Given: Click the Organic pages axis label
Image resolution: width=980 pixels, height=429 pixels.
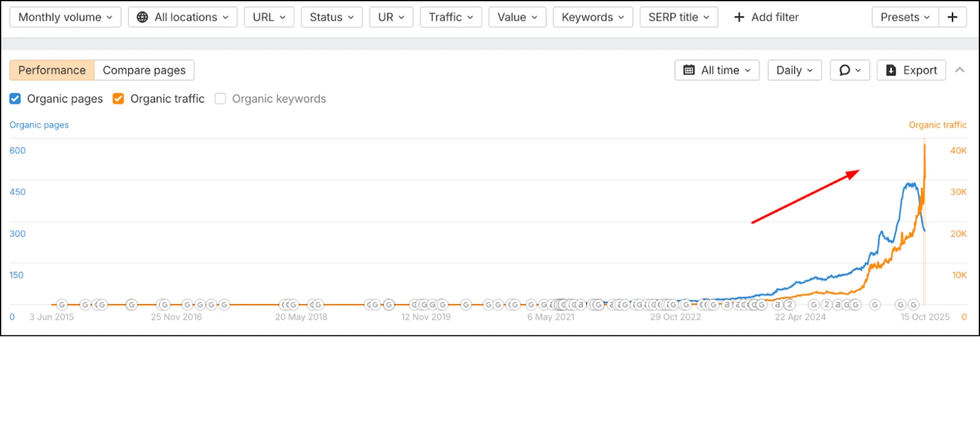Looking at the screenshot, I should 39,125.
